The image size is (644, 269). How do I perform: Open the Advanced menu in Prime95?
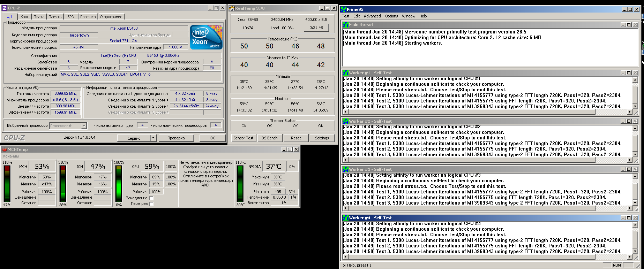pyautogui.click(x=372, y=16)
